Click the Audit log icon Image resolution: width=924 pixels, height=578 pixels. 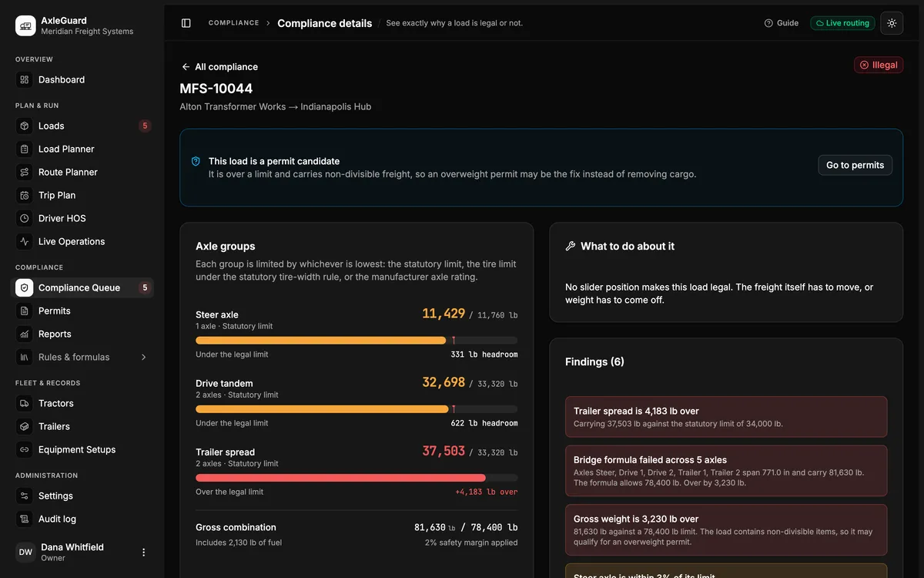click(25, 519)
